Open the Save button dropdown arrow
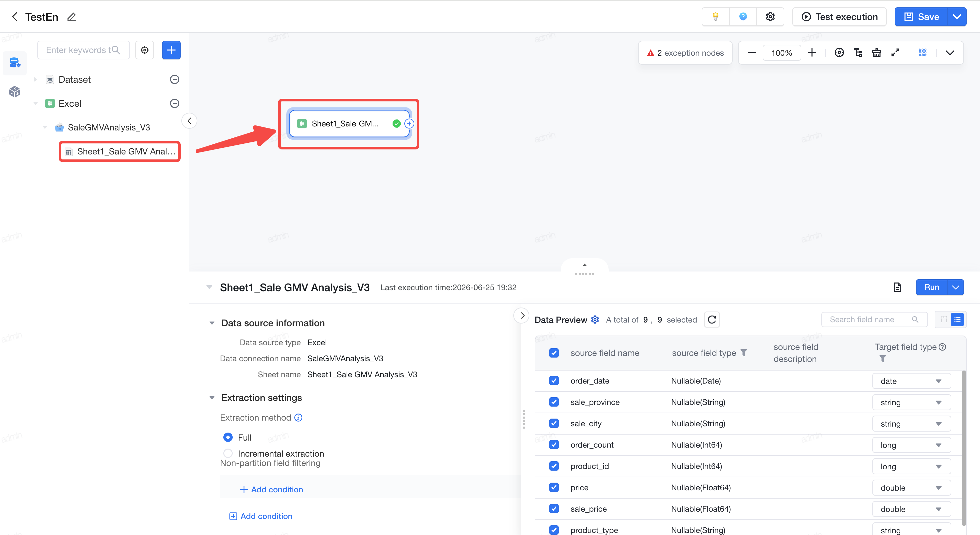 957,17
